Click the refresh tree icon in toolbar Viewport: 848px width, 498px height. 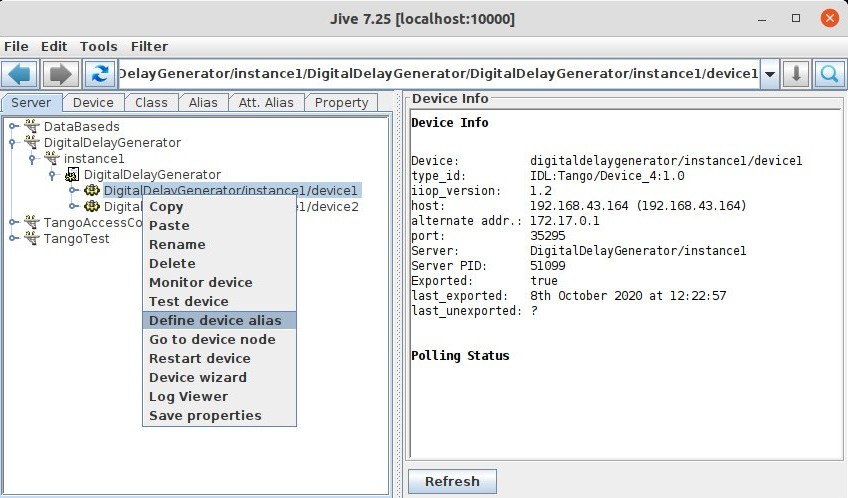coord(100,74)
